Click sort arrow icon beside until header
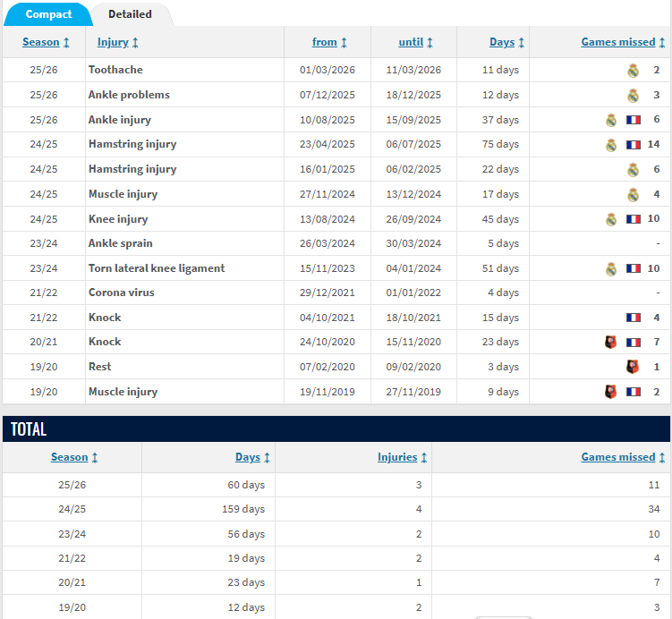Viewport: 672px width, 619px height. click(x=430, y=42)
